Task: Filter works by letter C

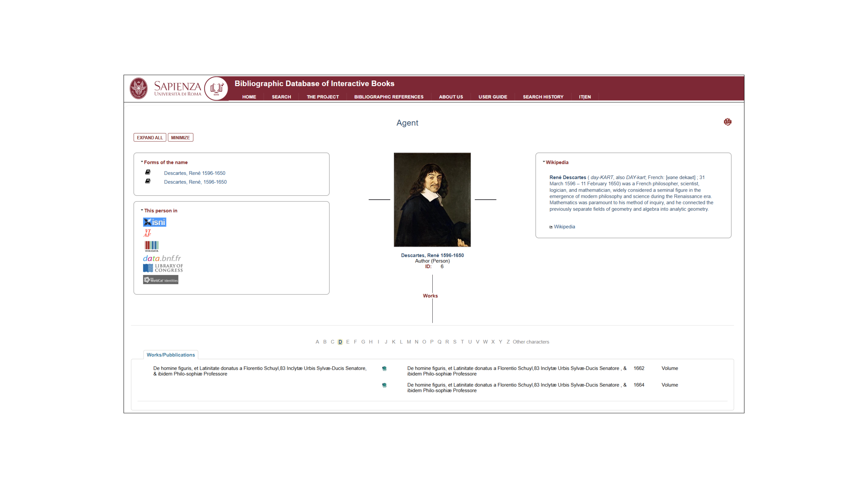Action: click(332, 342)
